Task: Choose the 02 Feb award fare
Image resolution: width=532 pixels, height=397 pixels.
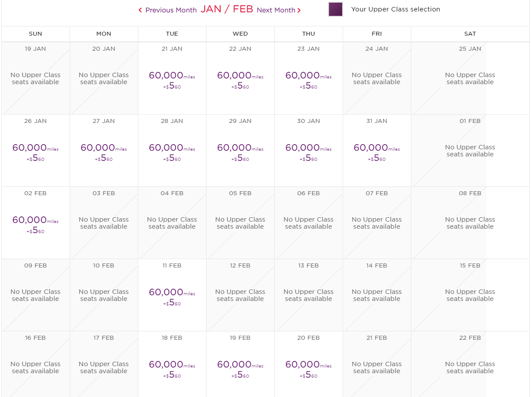Action: [35, 224]
